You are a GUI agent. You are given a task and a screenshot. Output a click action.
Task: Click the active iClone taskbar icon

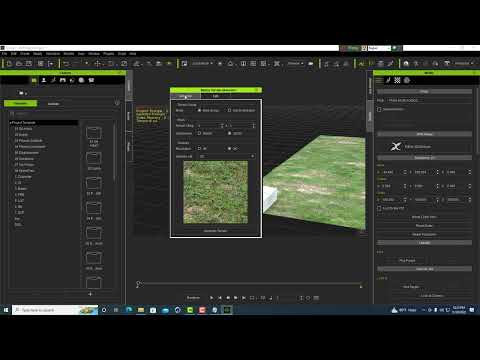pos(227,310)
